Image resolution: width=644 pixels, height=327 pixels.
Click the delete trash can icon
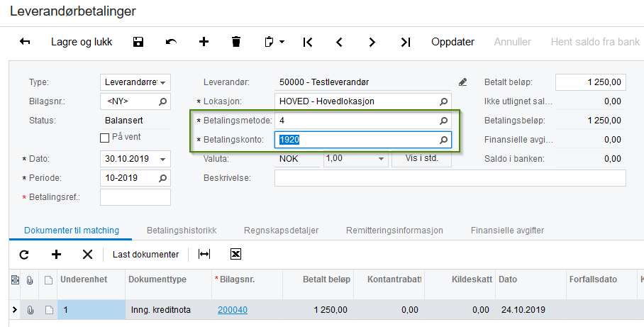(236, 42)
